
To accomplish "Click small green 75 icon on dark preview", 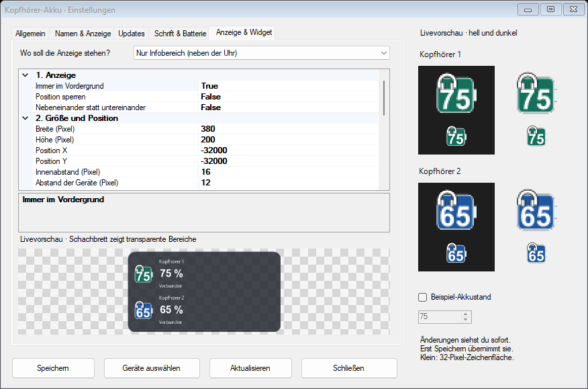I will (456, 136).
